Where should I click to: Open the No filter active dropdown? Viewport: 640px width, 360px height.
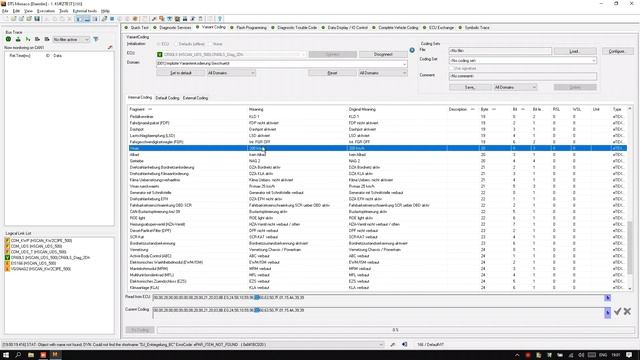pos(71,39)
